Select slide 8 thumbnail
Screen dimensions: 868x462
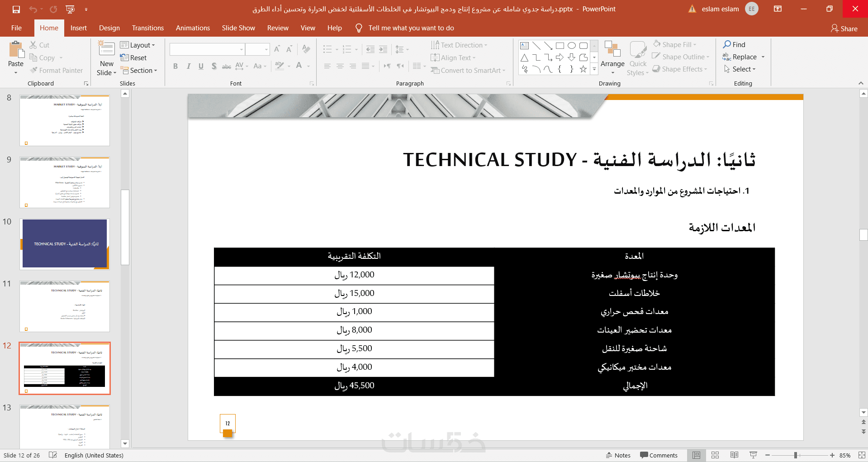click(x=65, y=120)
